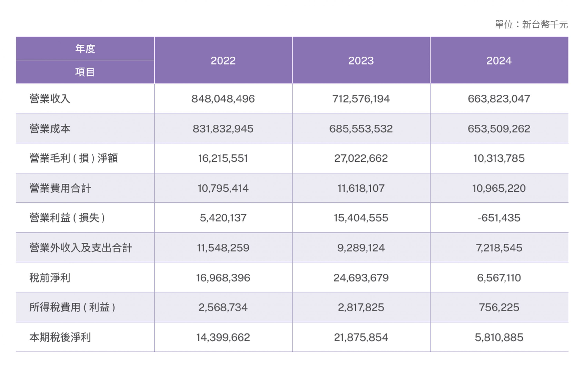Click the 2024 column header
This screenshot has width=588, height=367.
tap(499, 61)
